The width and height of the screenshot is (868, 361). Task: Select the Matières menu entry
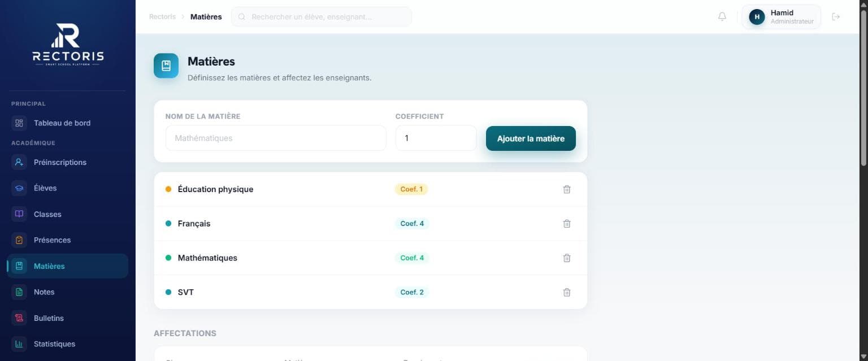tap(68, 266)
